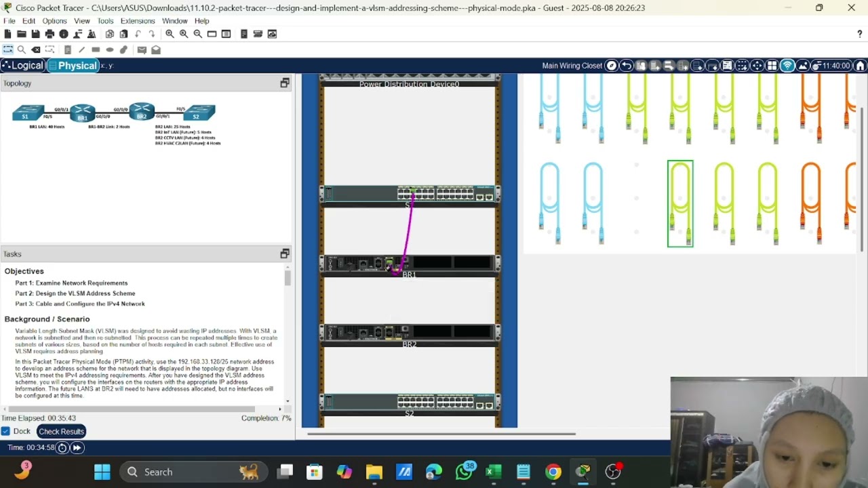Toggle the grid view icon
868x488 pixels.
point(772,66)
